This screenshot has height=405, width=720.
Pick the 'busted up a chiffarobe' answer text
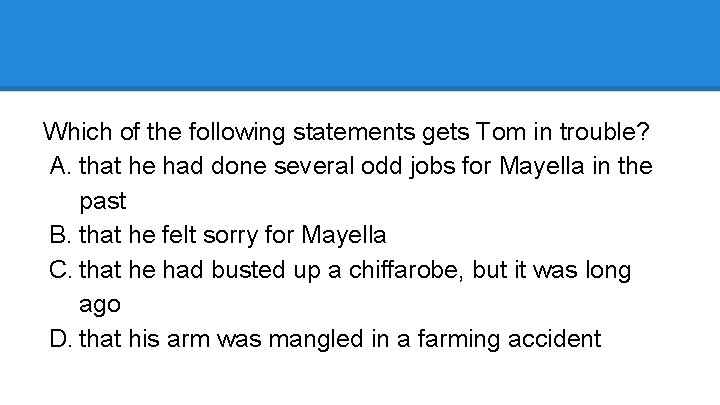click(x=355, y=287)
